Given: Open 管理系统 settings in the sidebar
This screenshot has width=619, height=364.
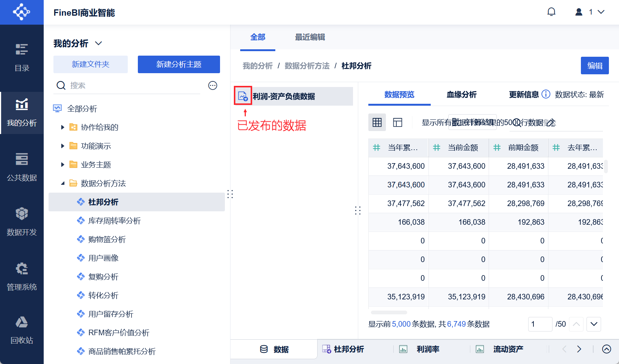Looking at the screenshot, I should tap(22, 276).
